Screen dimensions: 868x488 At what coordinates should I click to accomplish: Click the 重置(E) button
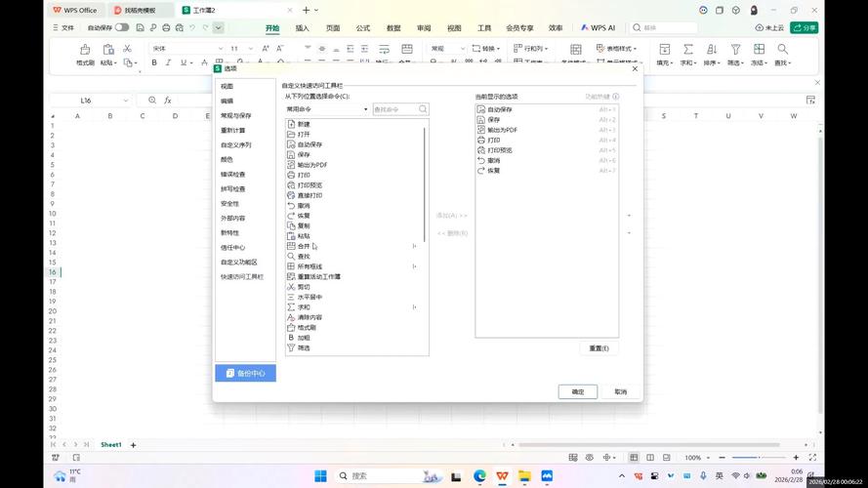coord(599,348)
